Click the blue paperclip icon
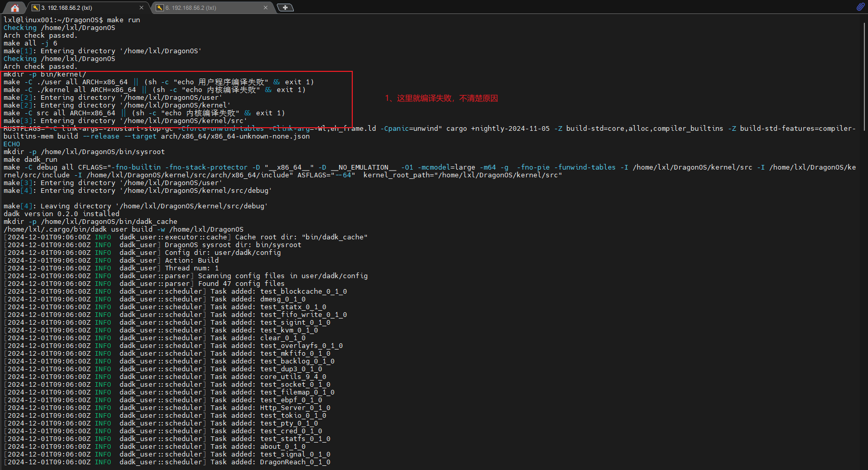This screenshot has height=470, width=868. (x=860, y=7)
